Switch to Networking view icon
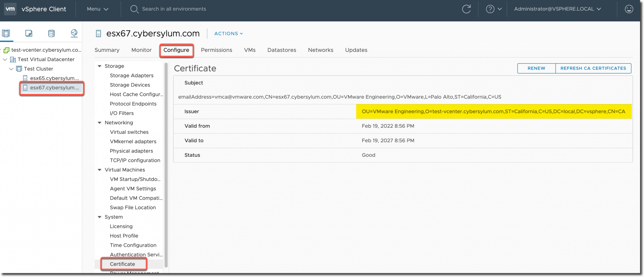Screen dimensions: 644x277 click(74, 33)
